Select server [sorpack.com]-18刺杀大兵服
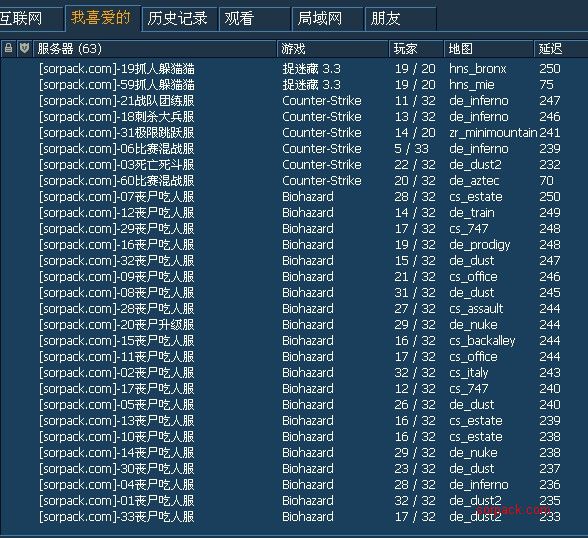This screenshot has width=588, height=538. (x=117, y=117)
